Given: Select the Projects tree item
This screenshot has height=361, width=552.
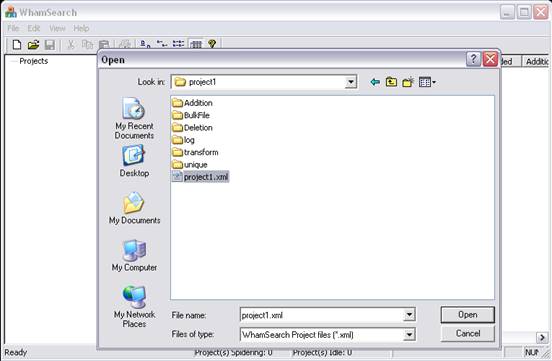Looking at the screenshot, I should (33, 61).
